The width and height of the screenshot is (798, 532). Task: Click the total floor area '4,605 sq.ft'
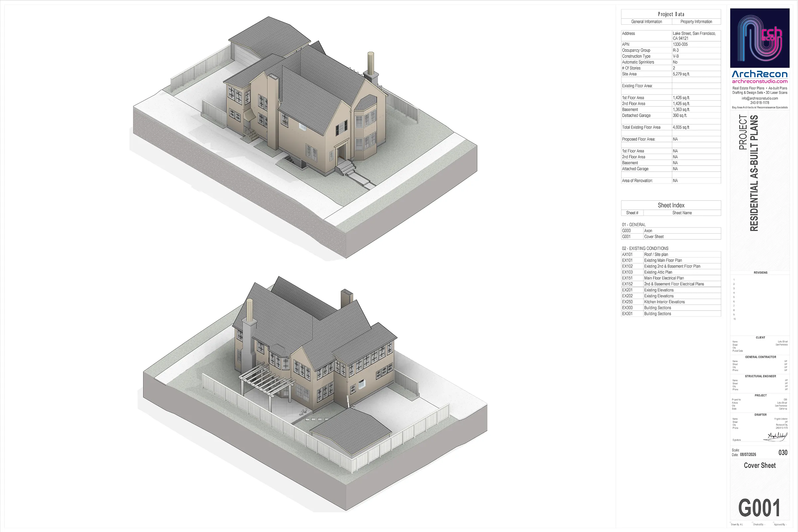tap(681, 128)
